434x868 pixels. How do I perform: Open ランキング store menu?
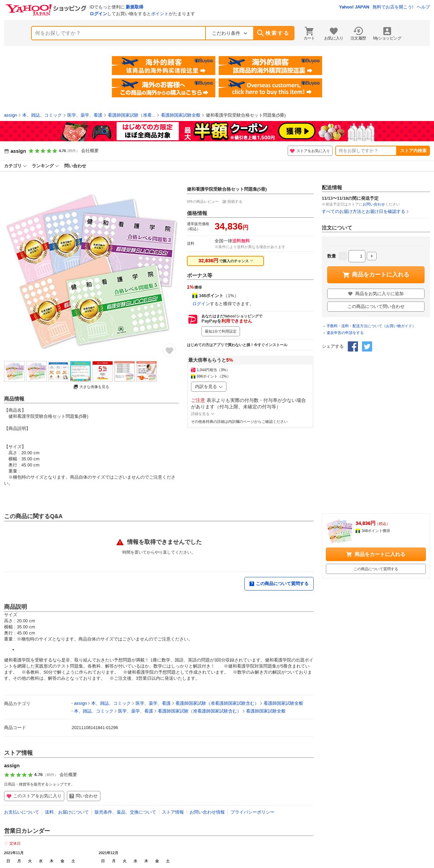click(x=45, y=166)
